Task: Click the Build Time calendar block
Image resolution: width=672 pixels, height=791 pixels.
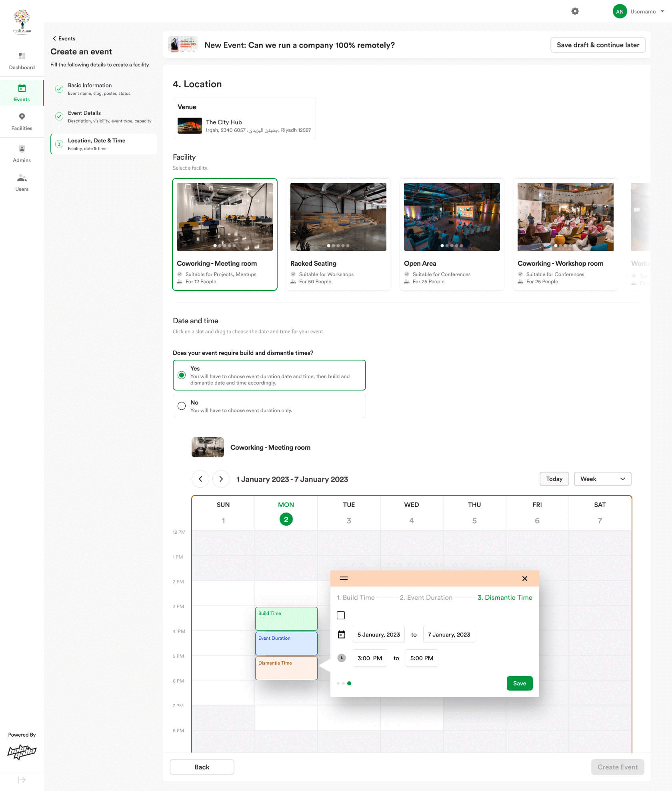Action: (x=286, y=619)
